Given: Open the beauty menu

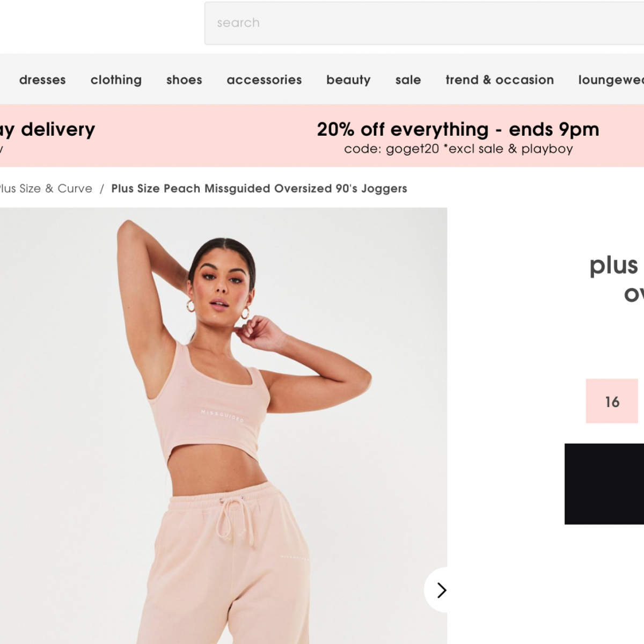Looking at the screenshot, I should coord(348,80).
